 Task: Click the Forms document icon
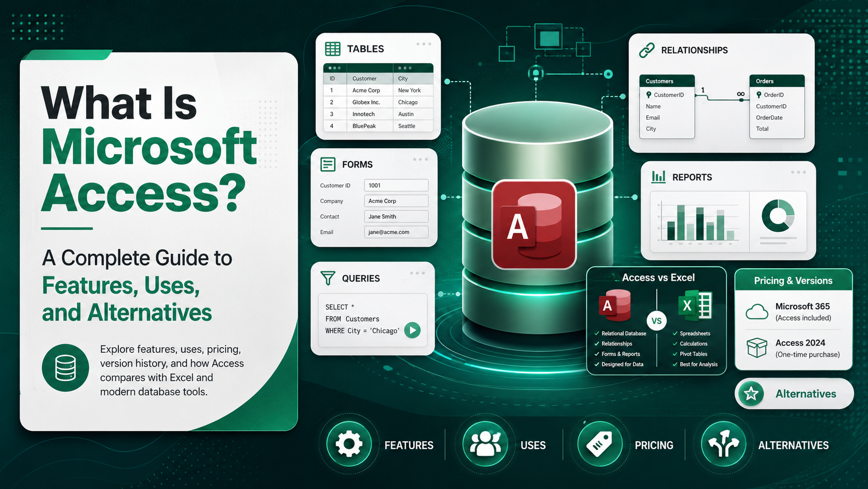point(328,164)
